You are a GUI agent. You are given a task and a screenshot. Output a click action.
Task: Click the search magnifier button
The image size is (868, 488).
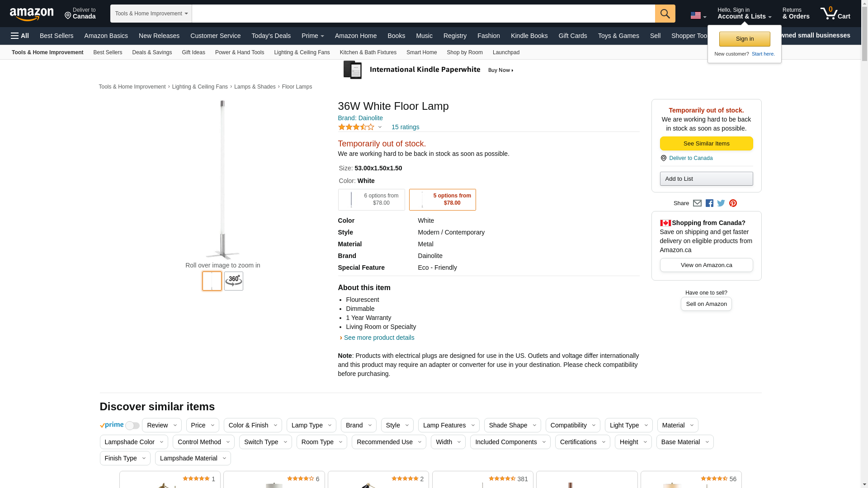pyautogui.click(x=665, y=14)
